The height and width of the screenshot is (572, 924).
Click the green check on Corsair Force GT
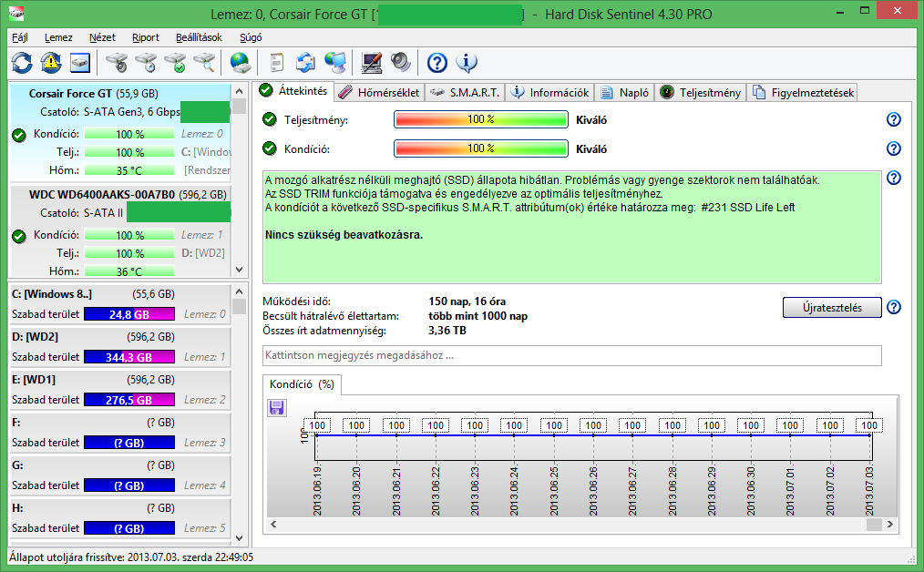tap(19, 135)
